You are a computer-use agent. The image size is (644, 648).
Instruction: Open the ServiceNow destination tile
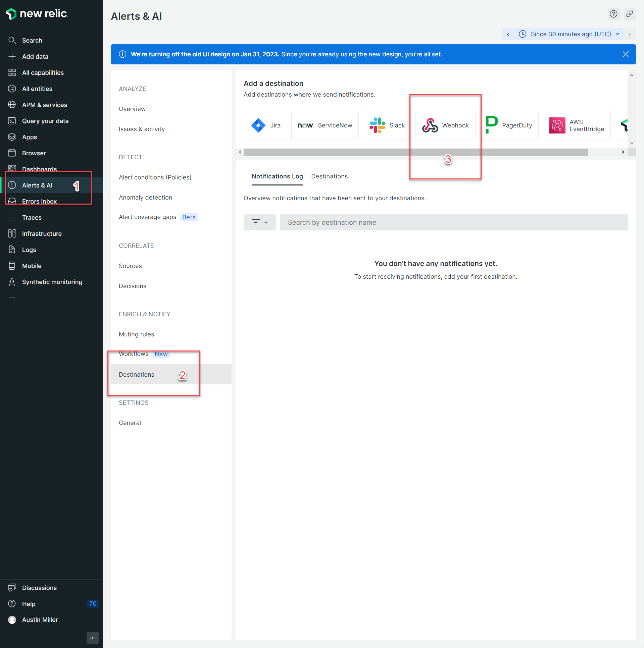325,125
